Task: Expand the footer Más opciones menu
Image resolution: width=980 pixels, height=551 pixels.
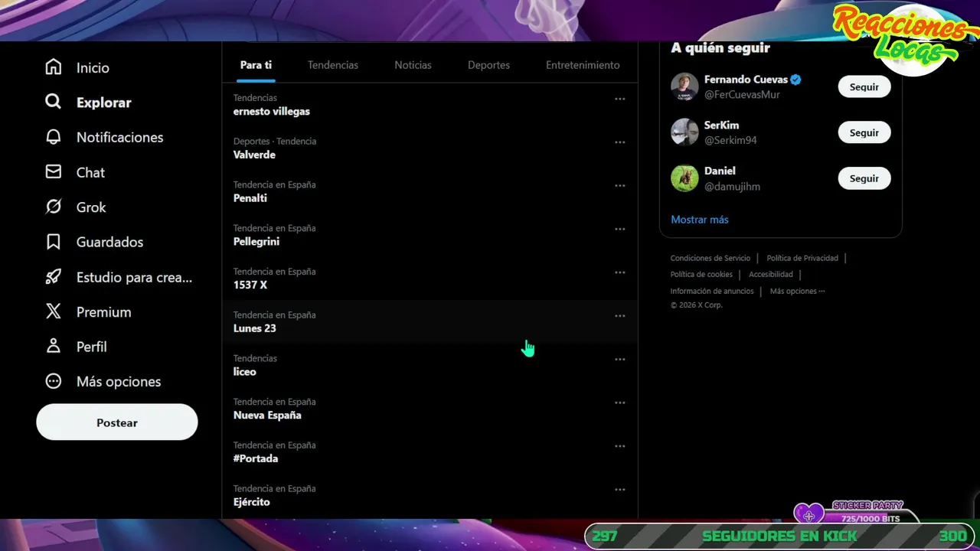Action: (x=798, y=291)
